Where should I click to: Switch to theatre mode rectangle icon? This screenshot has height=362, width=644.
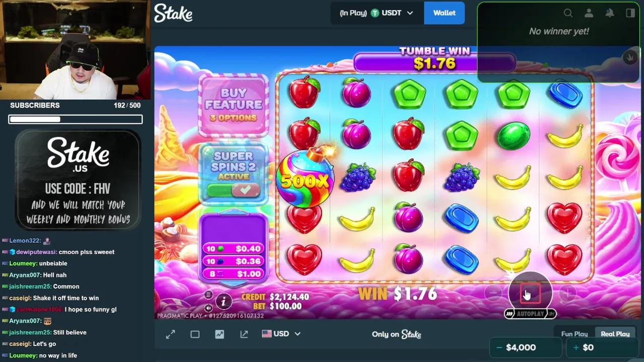[195, 334]
